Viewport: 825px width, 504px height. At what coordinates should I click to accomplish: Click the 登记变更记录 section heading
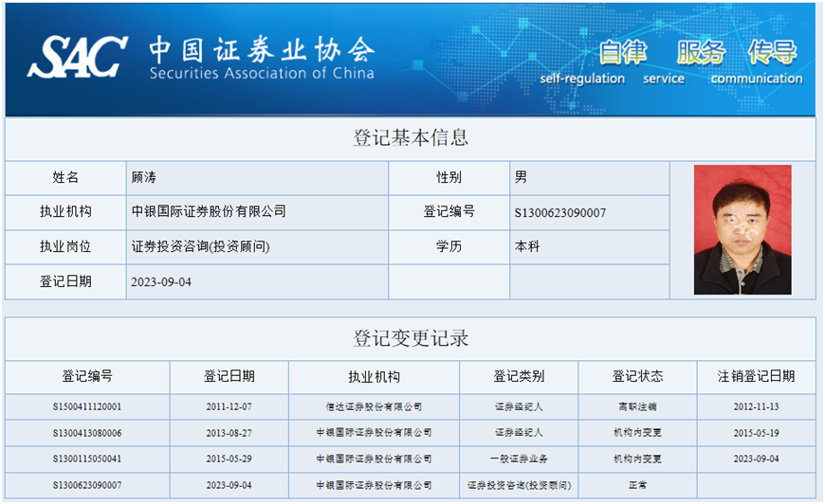click(411, 338)
